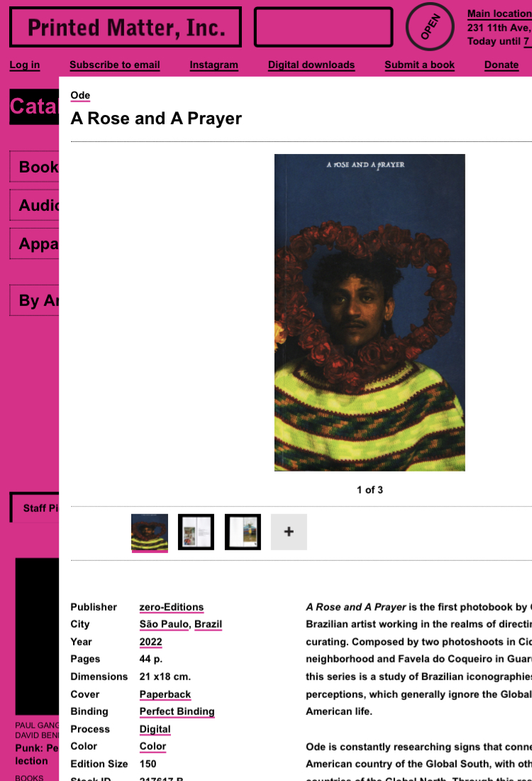532x781 pixels.
Task: Open the Perfect Binding link
Action: (x=177, y=711)
